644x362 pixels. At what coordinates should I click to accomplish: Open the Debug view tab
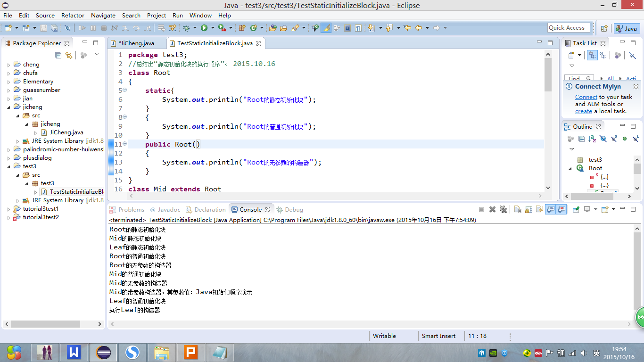(290, 209)
